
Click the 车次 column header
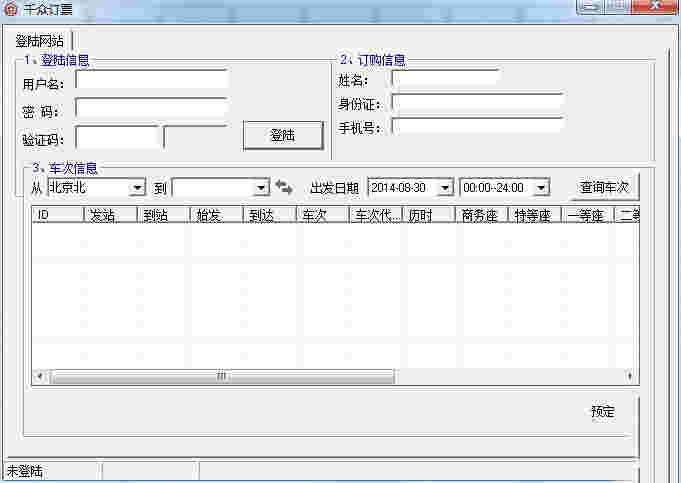(323, 215)
